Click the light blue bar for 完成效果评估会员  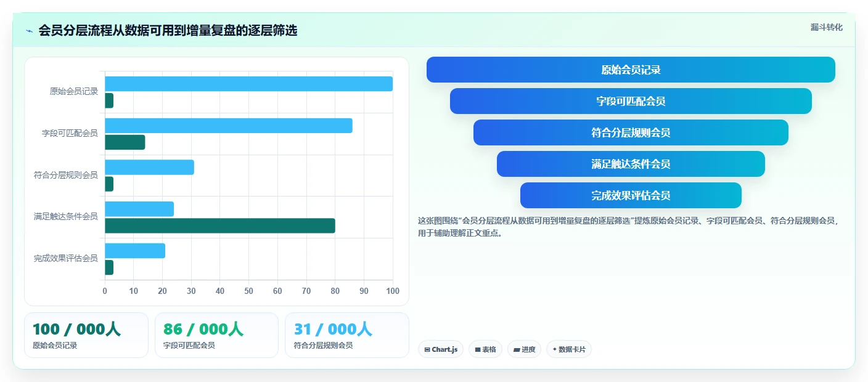tap(135, 251)
